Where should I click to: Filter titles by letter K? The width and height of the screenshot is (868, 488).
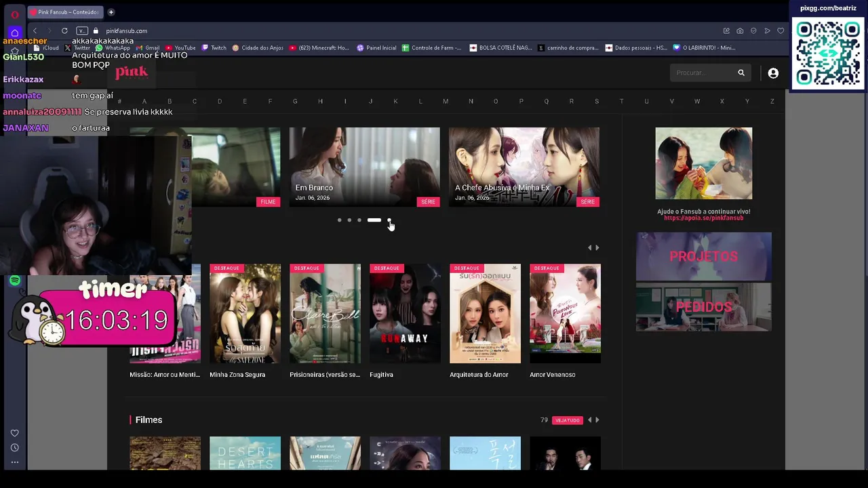click(395, 102)
